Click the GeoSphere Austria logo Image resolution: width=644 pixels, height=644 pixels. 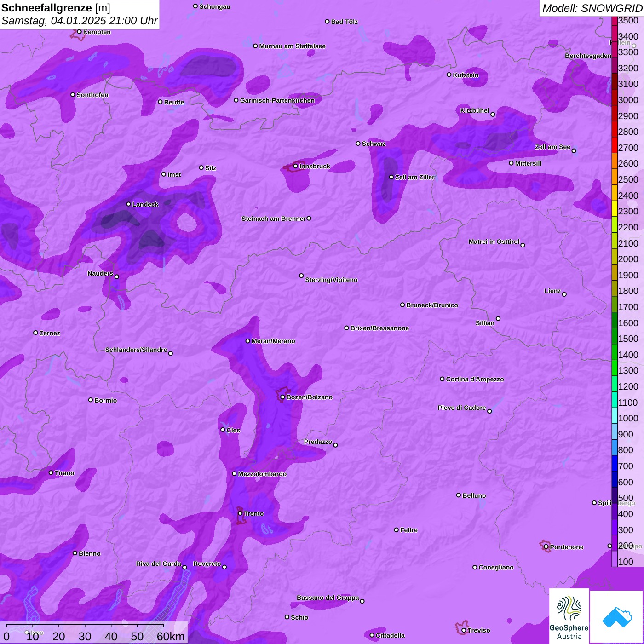pos(569,616)
